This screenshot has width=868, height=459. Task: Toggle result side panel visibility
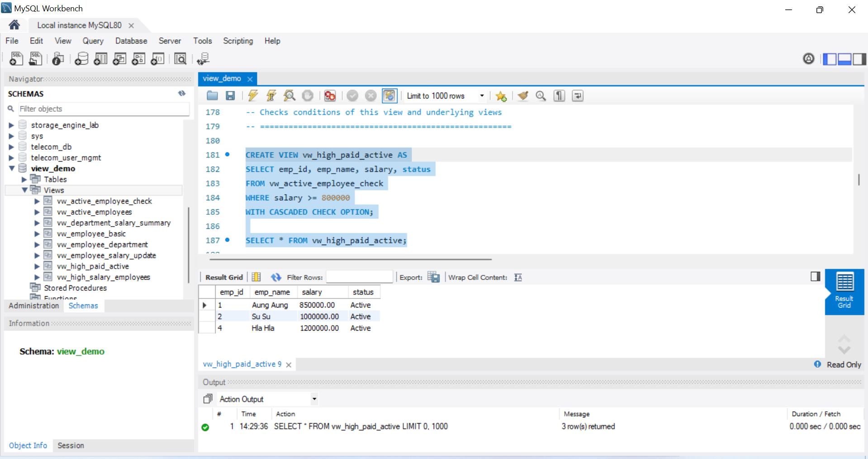point(816,276)
